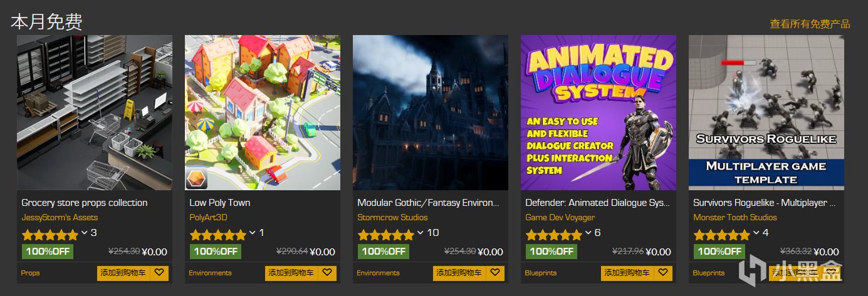Click heart icon on Defender Animated Dialogue System

[663, 273]
